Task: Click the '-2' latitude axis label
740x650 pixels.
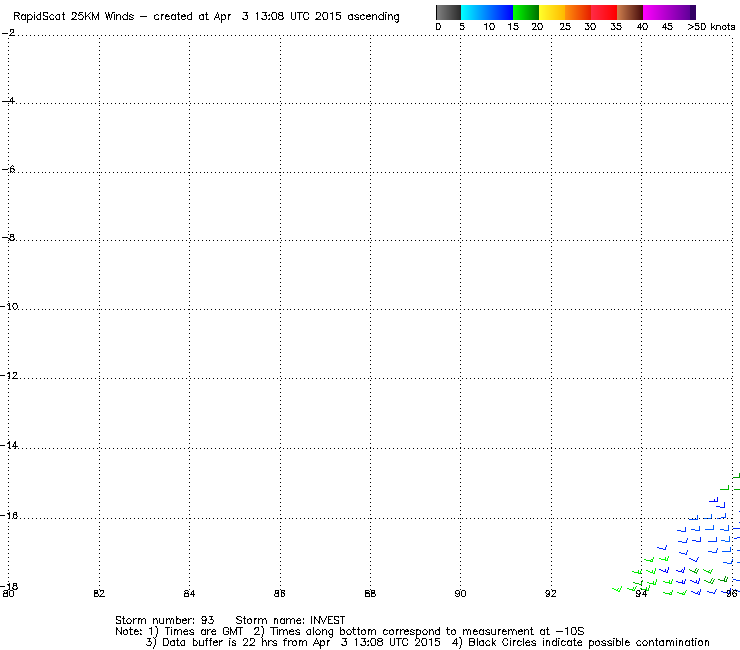Action: point(8,33)
